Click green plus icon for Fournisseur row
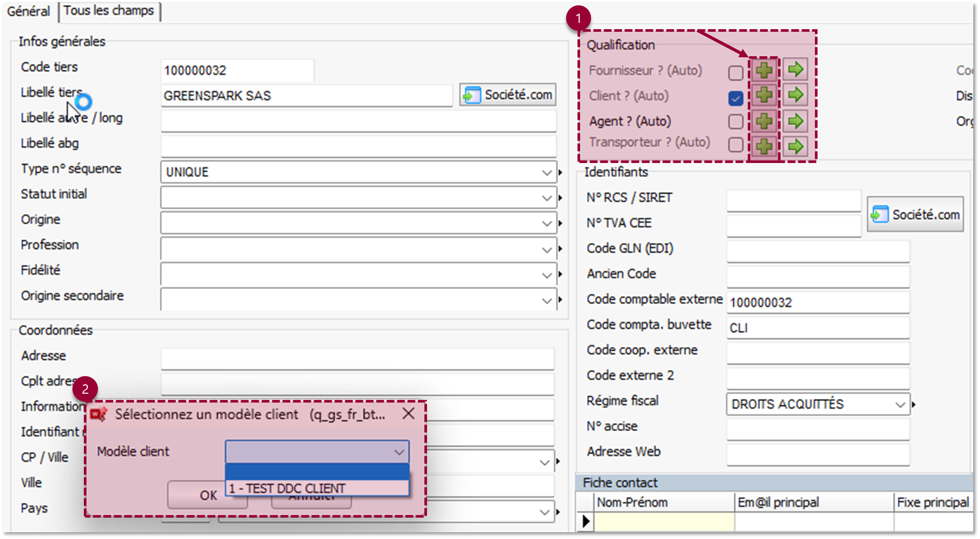 coord(764,70)
